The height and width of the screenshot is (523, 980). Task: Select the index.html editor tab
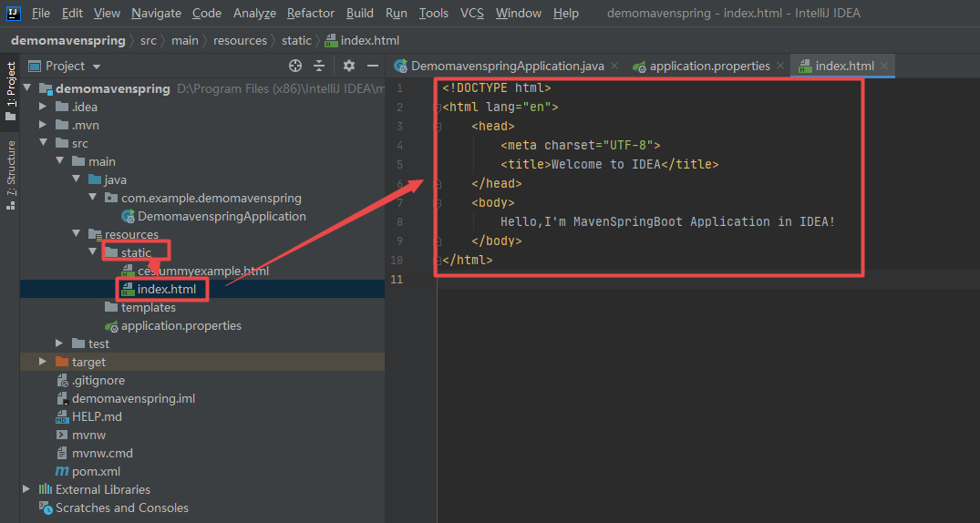844,66
